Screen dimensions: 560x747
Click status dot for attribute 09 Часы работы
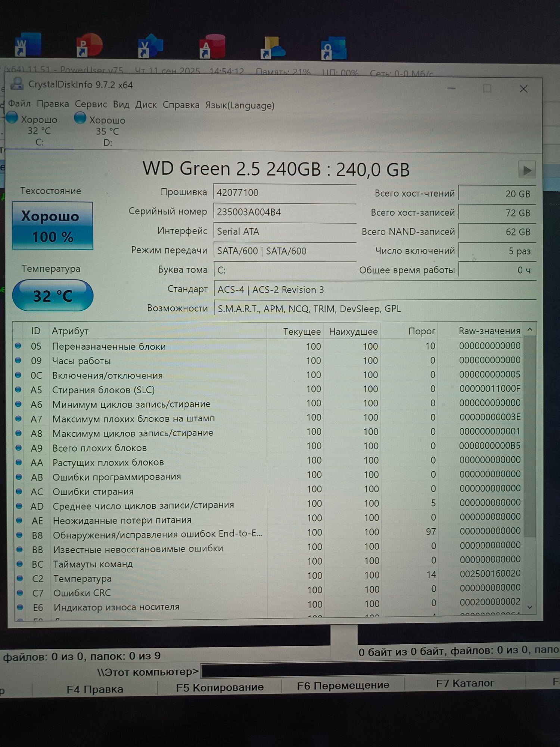[x=18, y=360]
